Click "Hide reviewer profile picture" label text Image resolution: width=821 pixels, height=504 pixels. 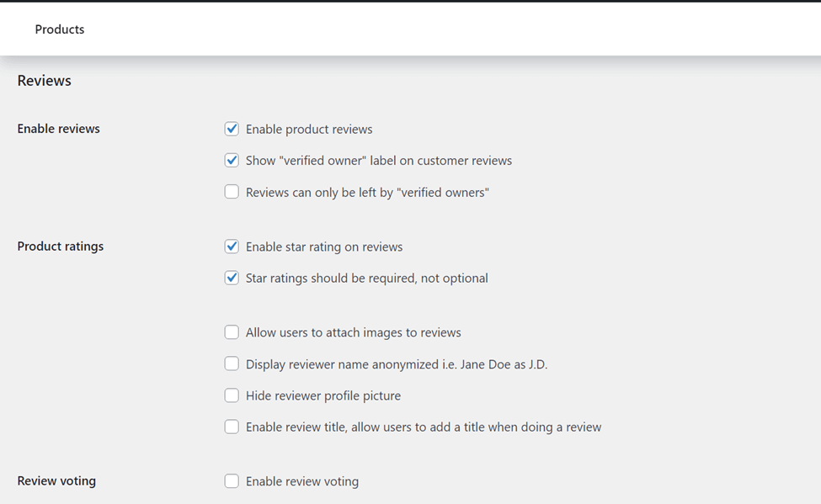click(x=323, y=395)
